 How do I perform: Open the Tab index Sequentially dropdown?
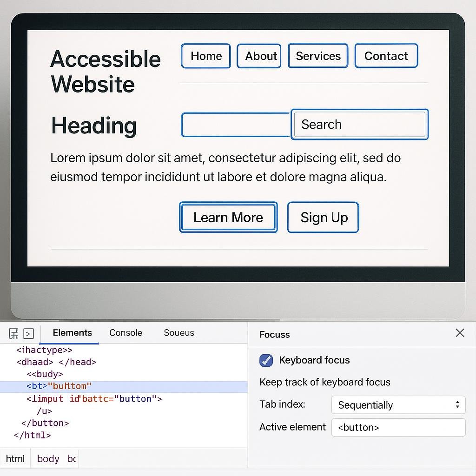click(x=397, y=405)
